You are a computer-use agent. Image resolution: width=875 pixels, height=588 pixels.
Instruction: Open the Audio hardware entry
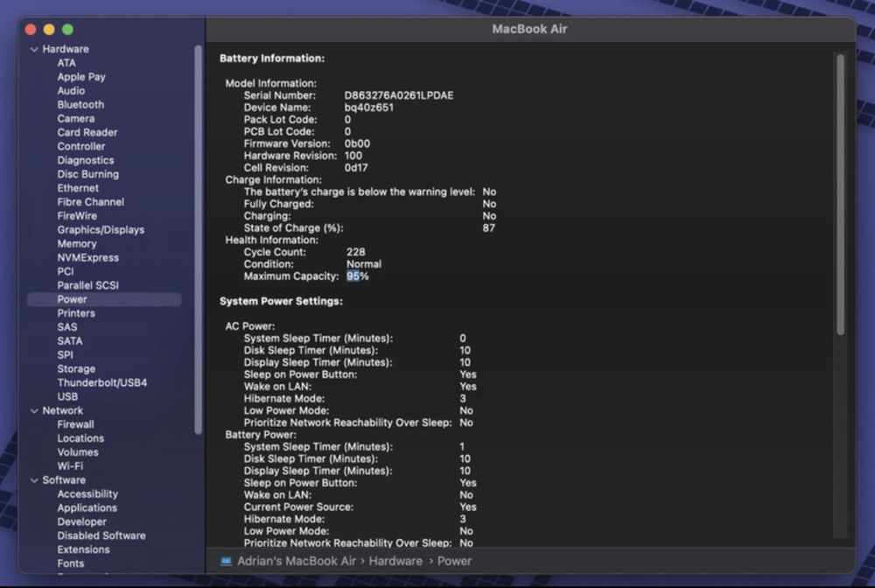pos(71,91)
